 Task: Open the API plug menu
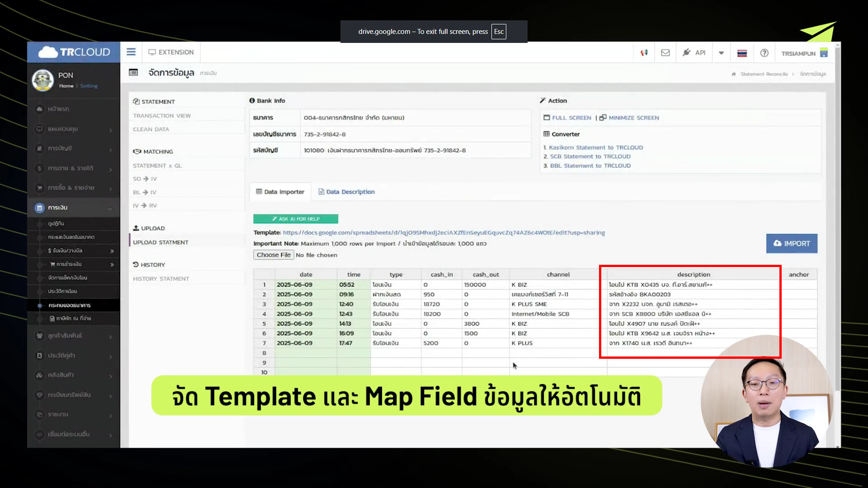pos(694,53)
